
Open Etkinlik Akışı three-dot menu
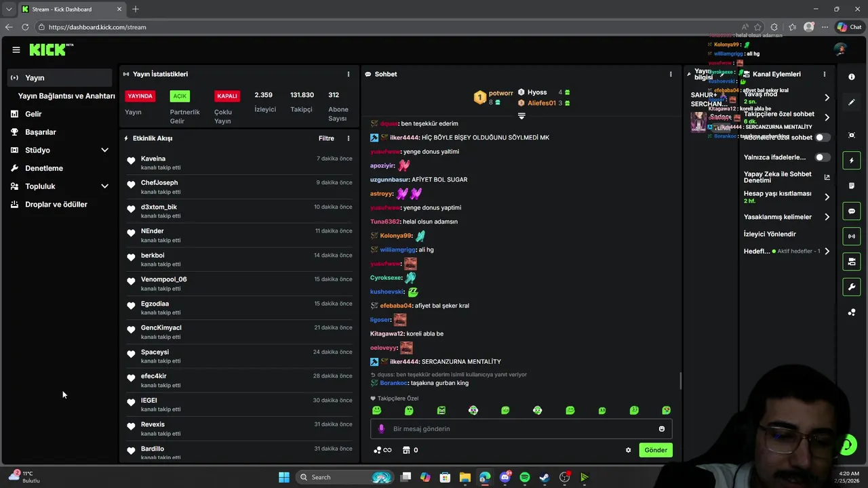(349, 138)
